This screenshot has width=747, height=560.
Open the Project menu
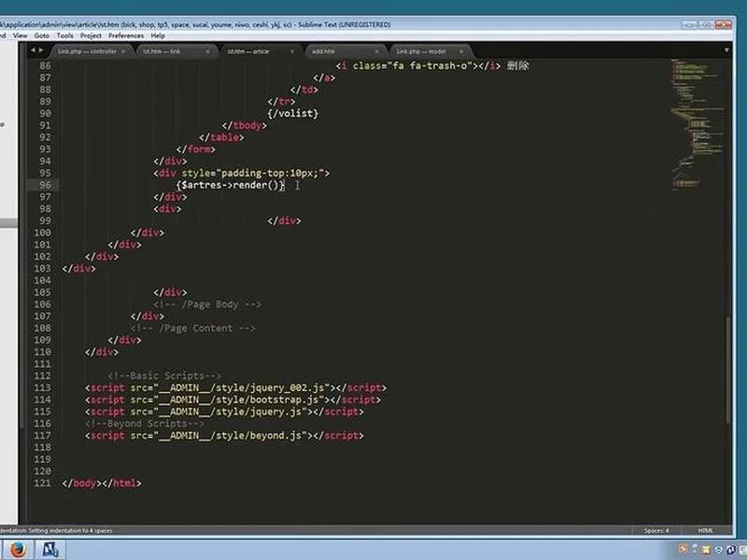[91, 35]
